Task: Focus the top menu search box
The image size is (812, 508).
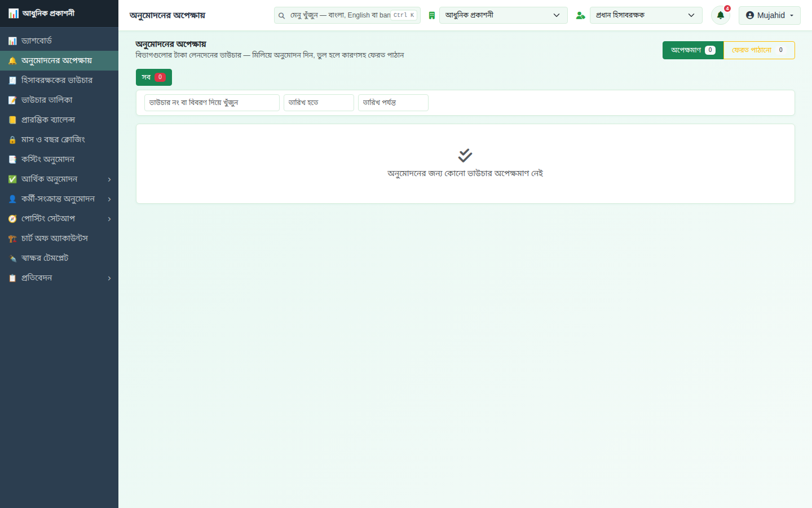Action: coord(347,15)
